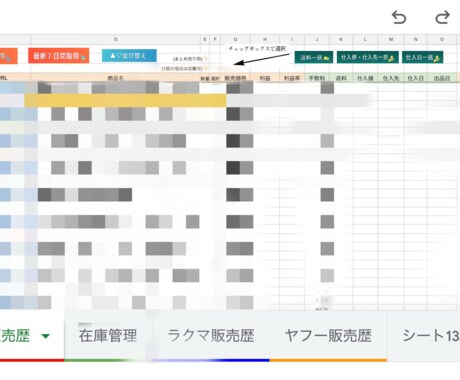Image resolution: width=460 pixels, height=380 pixels.
Task: Select the 仕入日 header cell
Action: (416, 78)
